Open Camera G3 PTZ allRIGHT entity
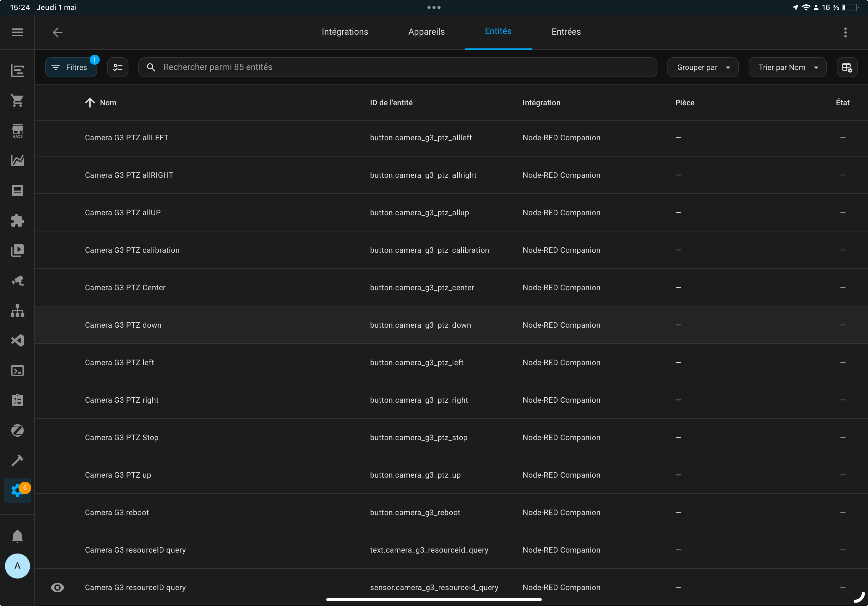Image resolution: width=868 pixels, height=606 pixels. tap(451, 175)
